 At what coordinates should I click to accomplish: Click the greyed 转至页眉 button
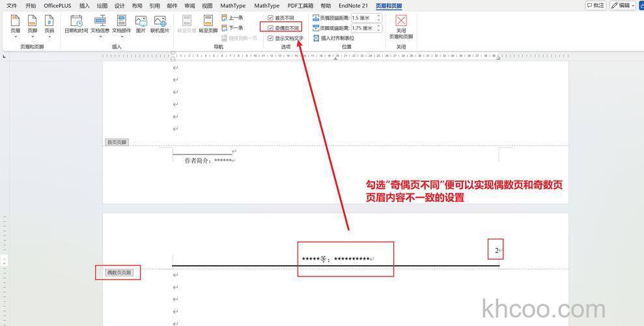pyautogui.click(x=186, y=25)
